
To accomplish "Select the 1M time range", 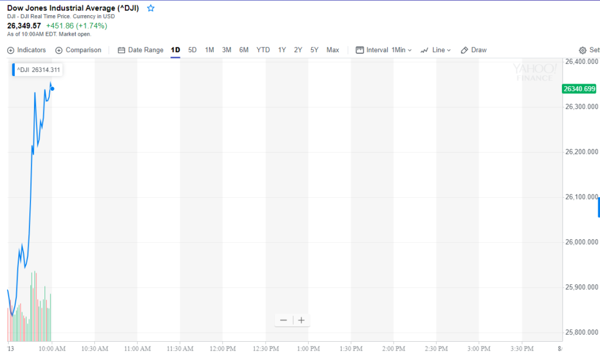I will [209, 50].
